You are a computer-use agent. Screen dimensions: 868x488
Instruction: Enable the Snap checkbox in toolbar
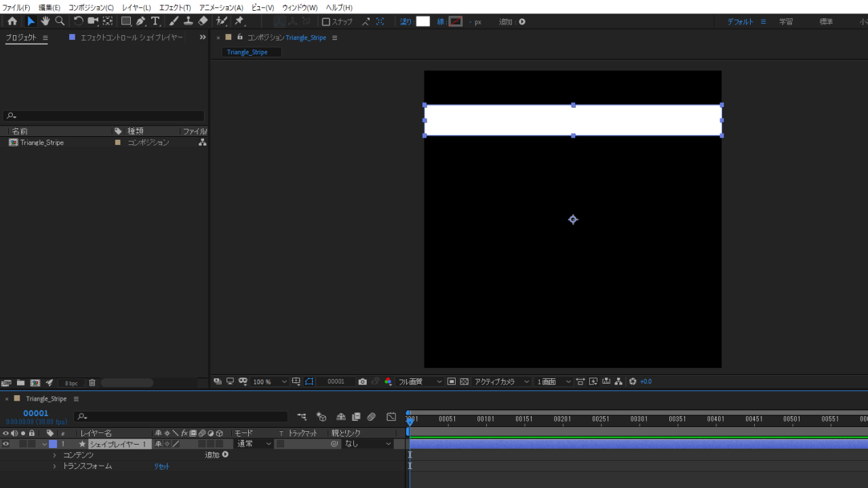point(326,22)
